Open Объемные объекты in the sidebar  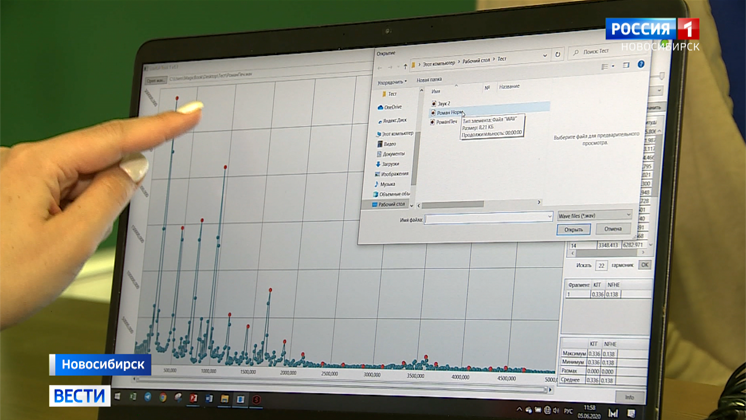tap(392, 194)
